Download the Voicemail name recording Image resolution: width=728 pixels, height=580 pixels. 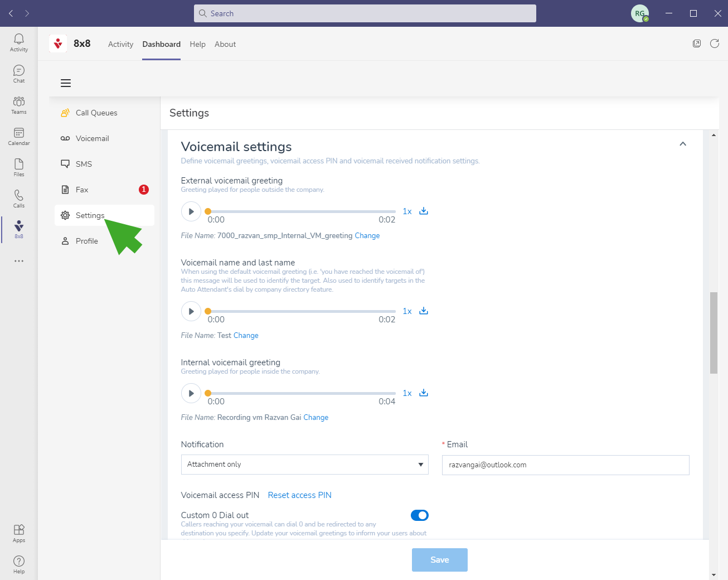424,311
